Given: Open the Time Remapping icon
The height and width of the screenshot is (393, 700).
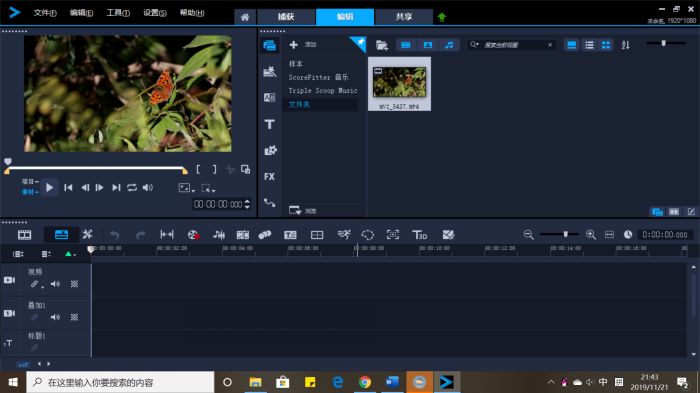Looking at the screenshot, I should coord(344,234).
